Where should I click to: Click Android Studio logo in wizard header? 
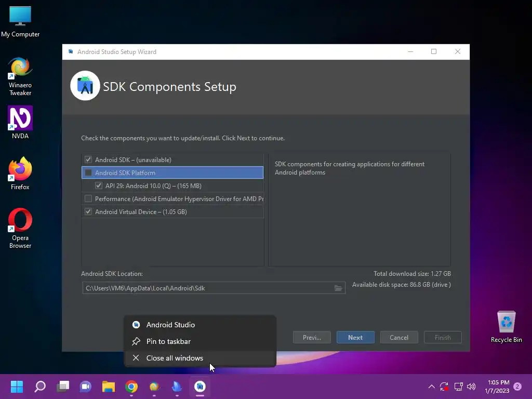click(x=85, y=86)
